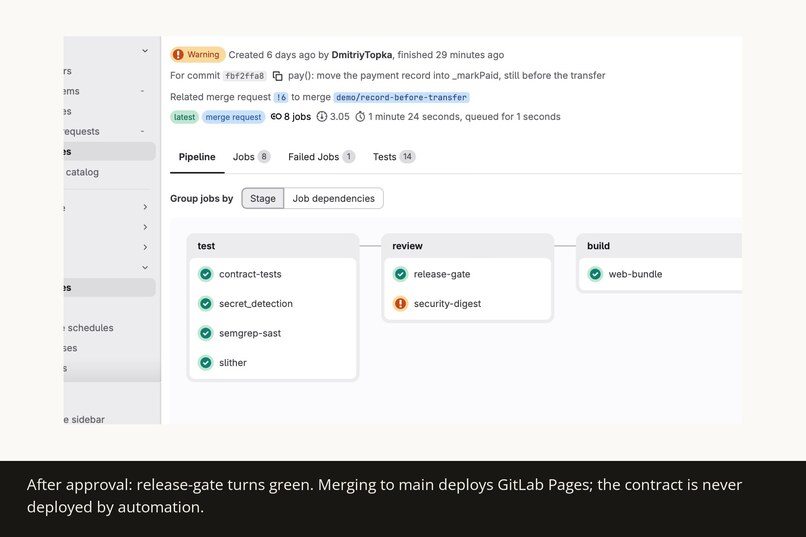This screenshot has height=537, width=806.
Task: Open the contract-tests job
Action: click(250, 274)
